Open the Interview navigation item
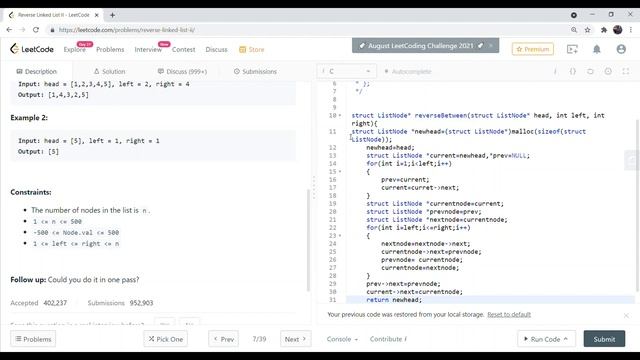The height and width of the screenshot is (360, 640). coord(148,49)
